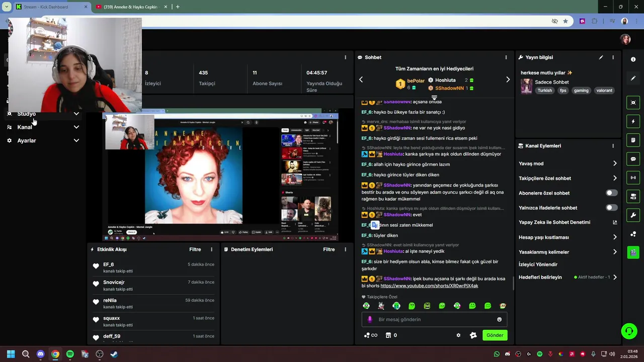Toggle the chat bubble panel icon
644x362 pixels.
click(633, 159)
